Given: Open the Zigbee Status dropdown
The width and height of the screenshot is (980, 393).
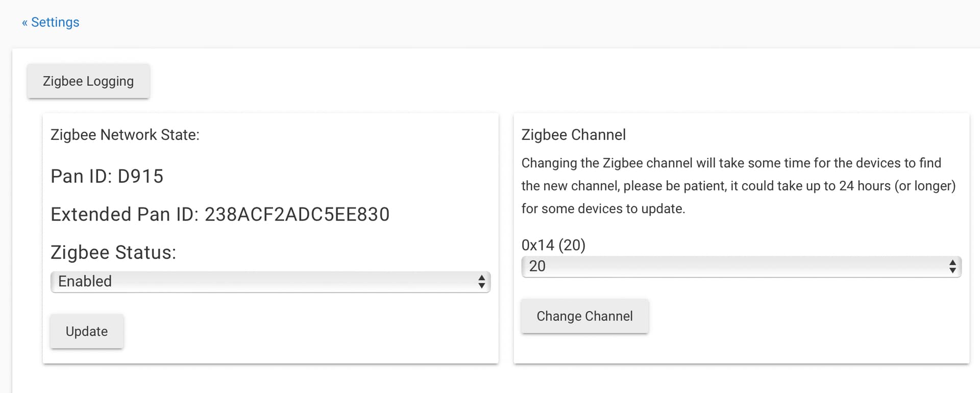Looking at the screenshot, I should [x=271, y=282].
